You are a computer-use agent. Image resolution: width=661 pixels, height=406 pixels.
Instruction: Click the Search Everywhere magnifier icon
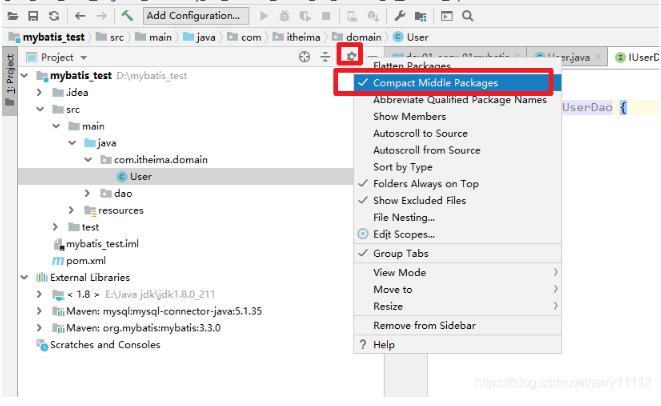468,16
